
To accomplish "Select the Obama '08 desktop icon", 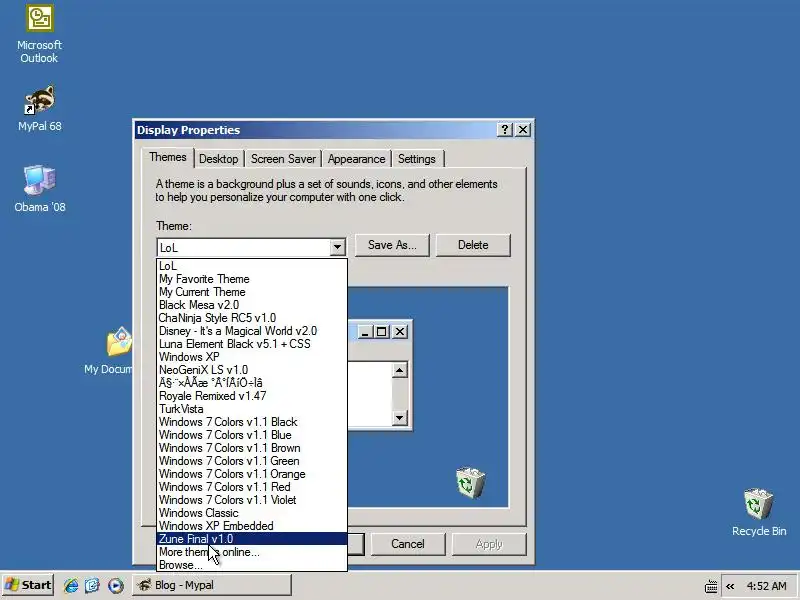I will coord(39,188).
